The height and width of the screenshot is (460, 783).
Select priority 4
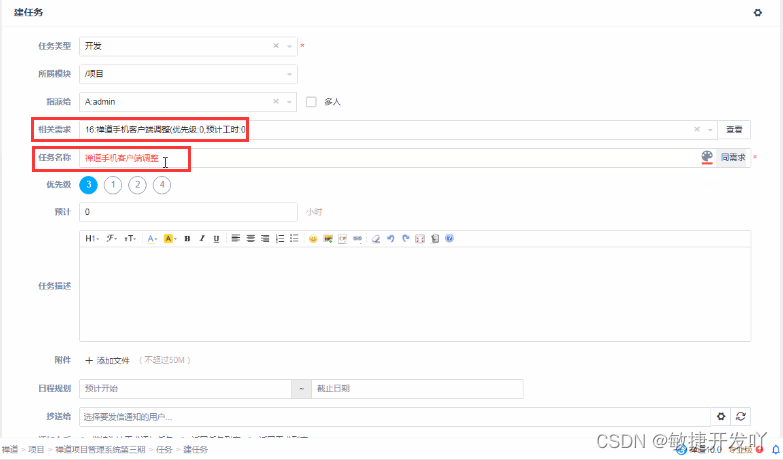click(162, 185)
